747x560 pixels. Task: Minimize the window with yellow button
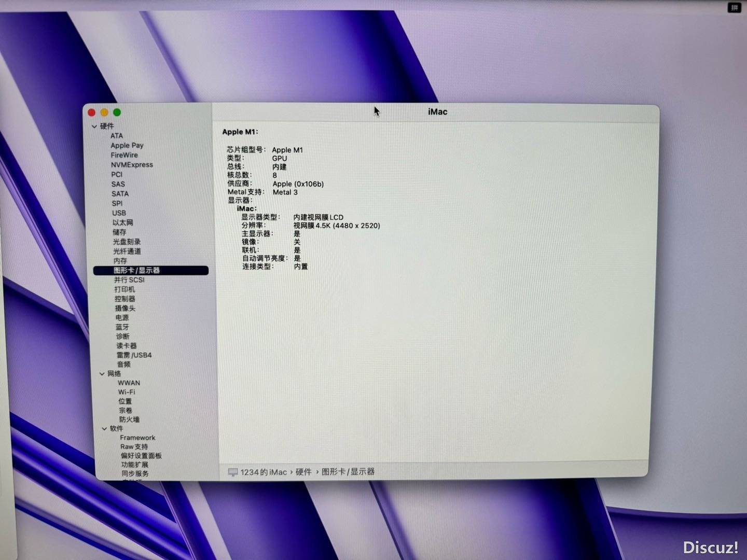(104, 113)
